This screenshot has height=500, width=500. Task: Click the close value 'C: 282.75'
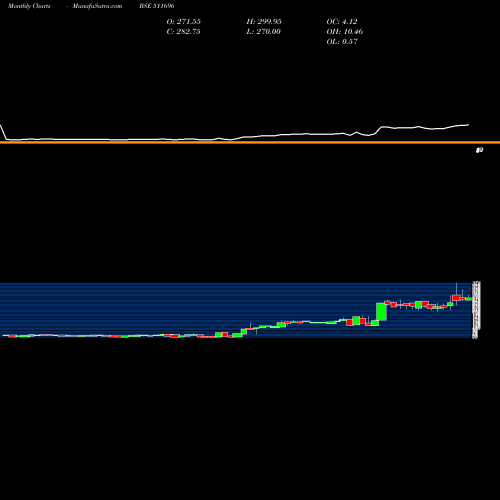point(184,31)
